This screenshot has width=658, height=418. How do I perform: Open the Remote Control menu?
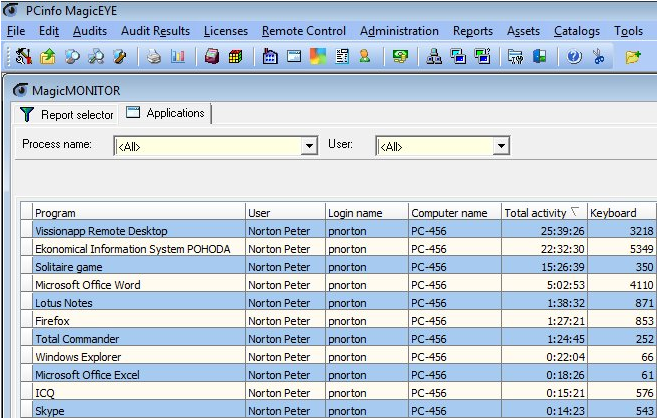coord(304,31)
